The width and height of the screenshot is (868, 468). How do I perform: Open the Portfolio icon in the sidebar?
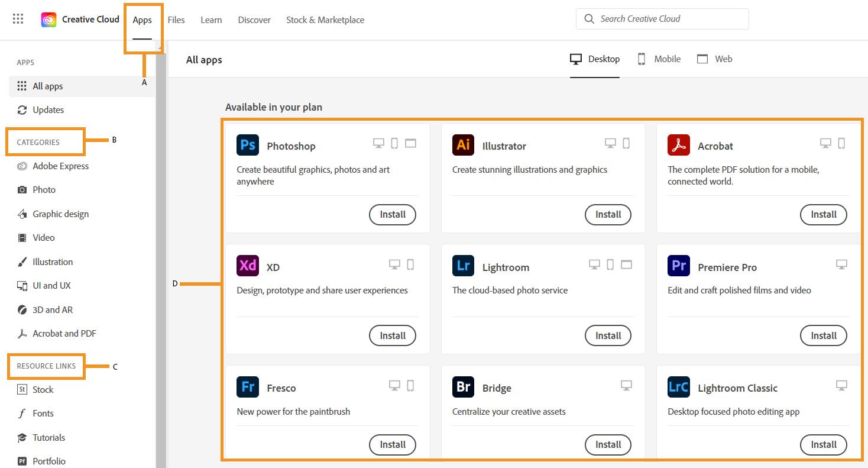pos(22,461)
